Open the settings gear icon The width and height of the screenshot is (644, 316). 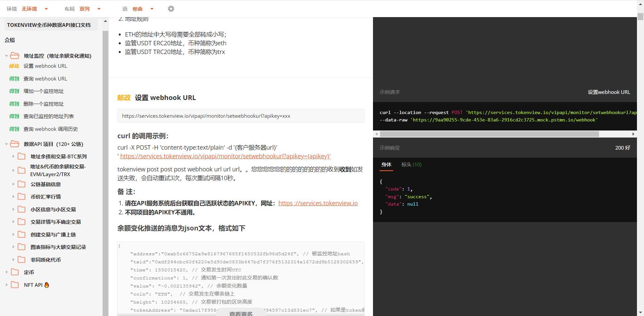[x=171, y=9]
